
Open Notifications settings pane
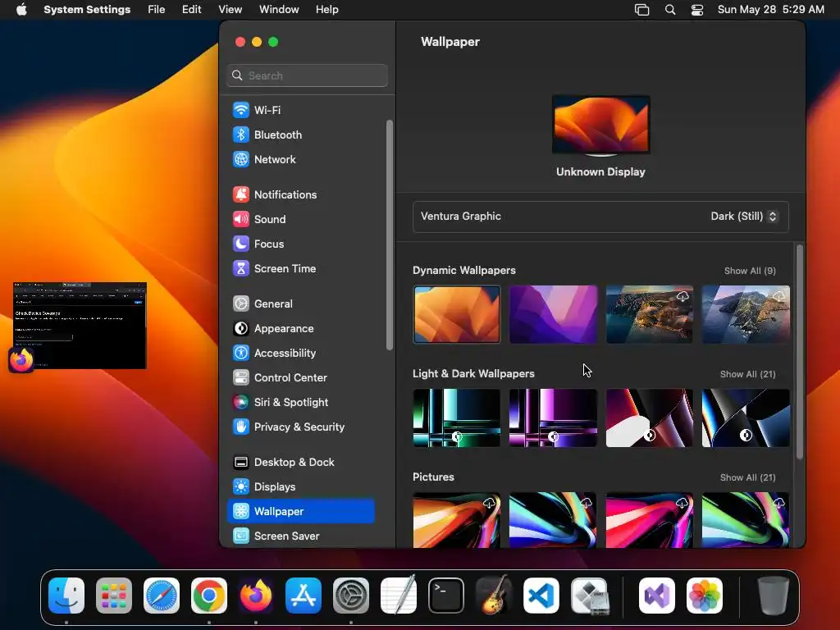pyautogui.click(x=300, y=194)
